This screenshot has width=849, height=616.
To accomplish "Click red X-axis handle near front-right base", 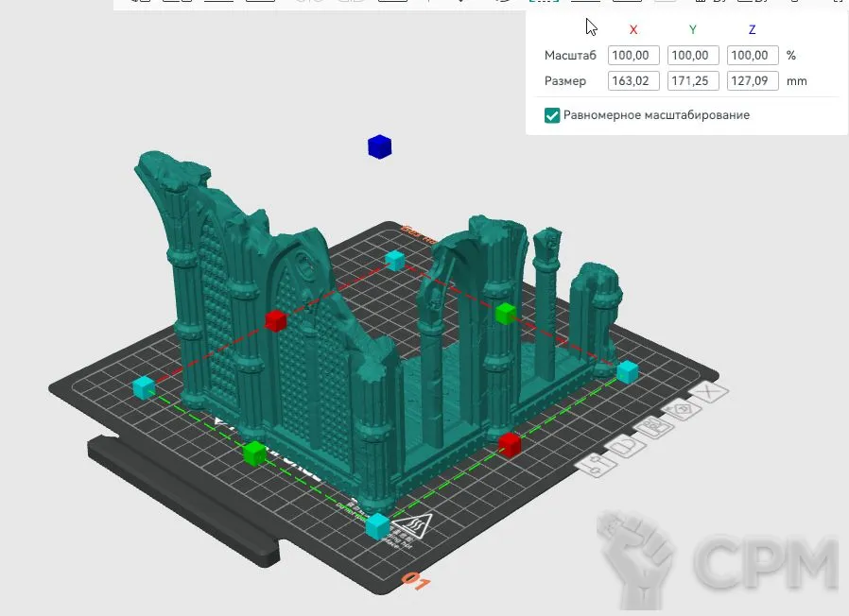I will pos(510,443).
